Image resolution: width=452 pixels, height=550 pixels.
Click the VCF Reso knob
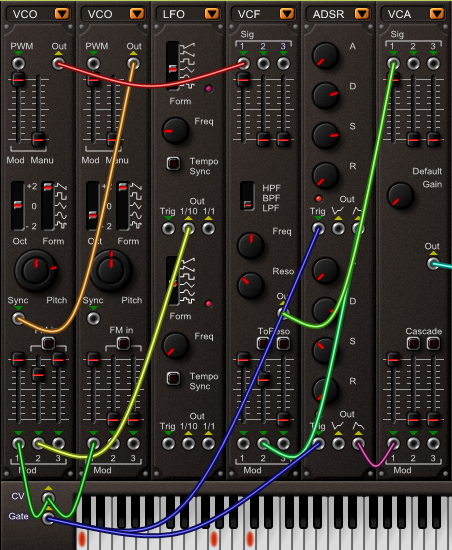(250, 286)
